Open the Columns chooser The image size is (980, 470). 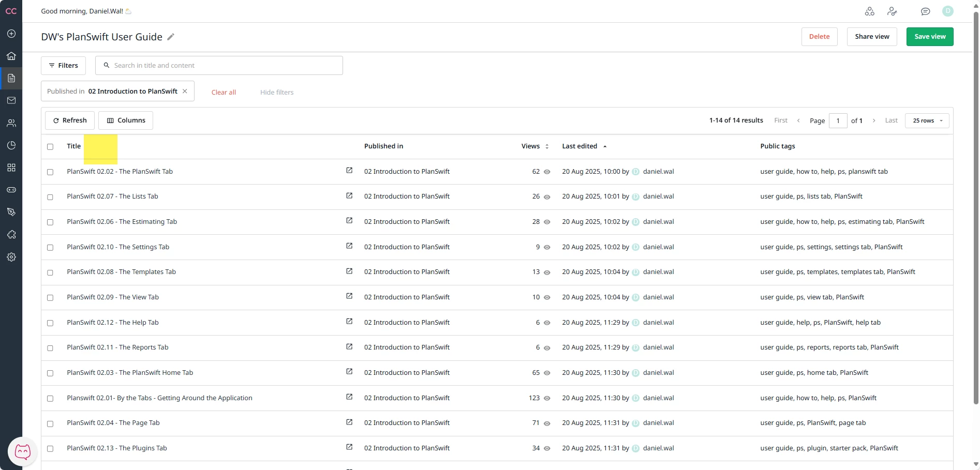(126, 120)
